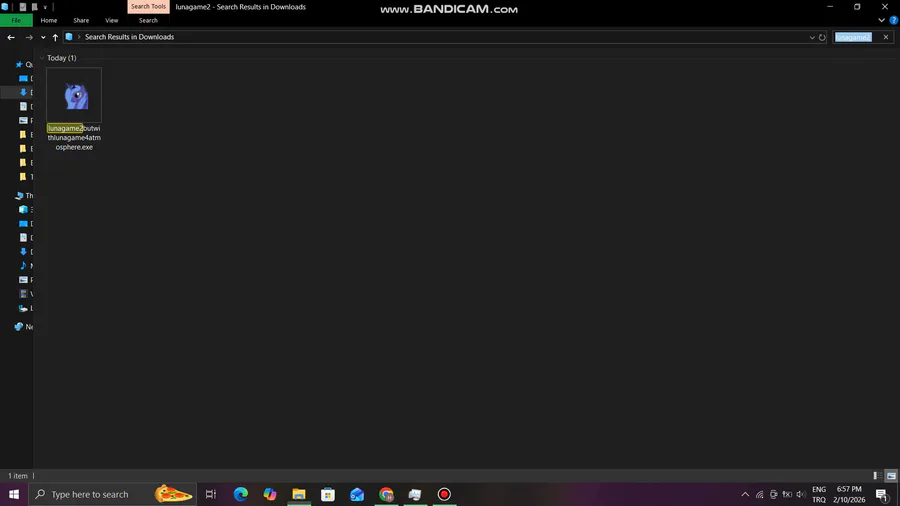
Task: Switch to Google Chrome on taskbar
Action: click(386, 494)
